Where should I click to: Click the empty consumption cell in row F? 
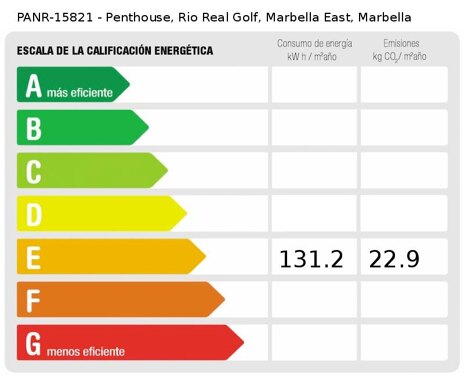coord(314,299)
